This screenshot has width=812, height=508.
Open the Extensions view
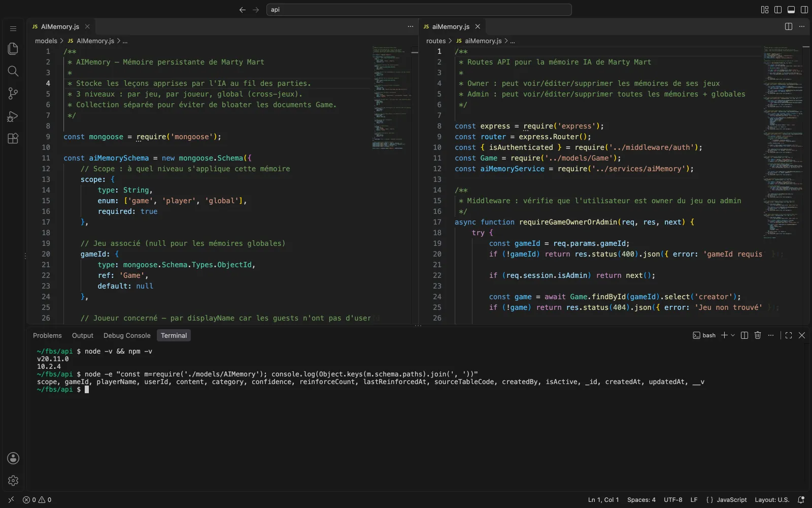pyautogui.click(x=13, y=138)
